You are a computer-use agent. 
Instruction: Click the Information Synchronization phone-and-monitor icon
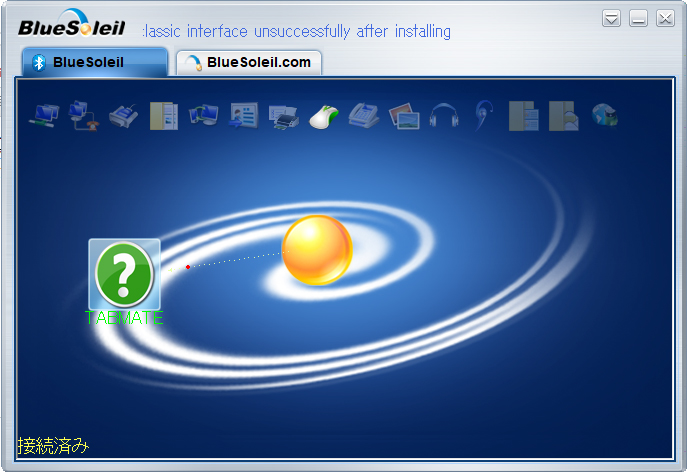(204, 116)
